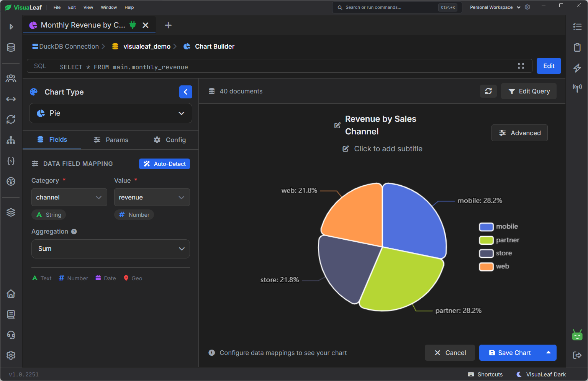Open Advanced chart options

click(x=519, y=133)
